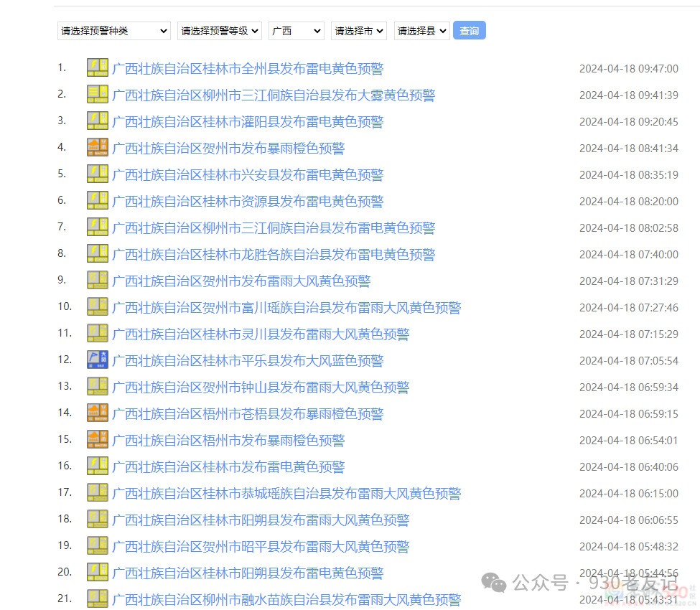Click blue gale icon beside 平乐县 entry

(97, 360)
